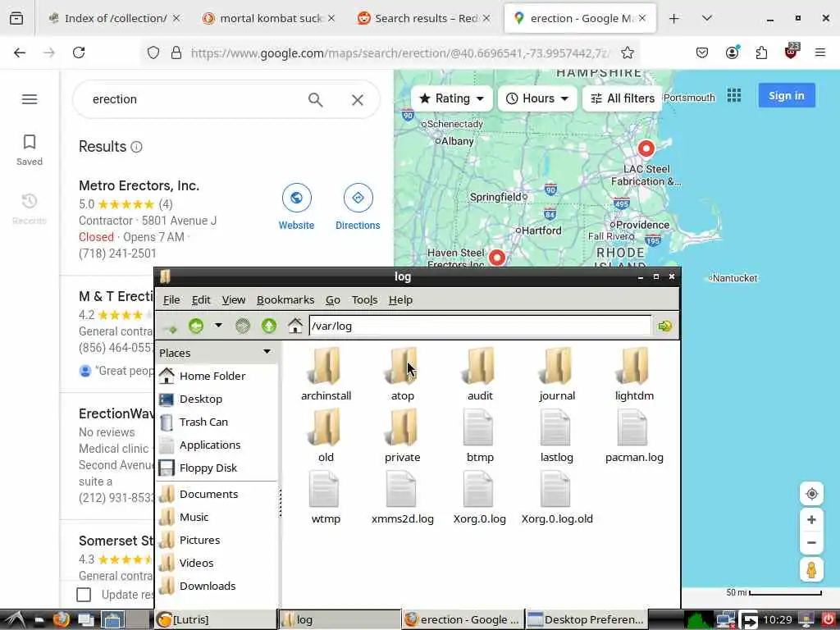Switch to the mortal kombat tab

point(269,18)
